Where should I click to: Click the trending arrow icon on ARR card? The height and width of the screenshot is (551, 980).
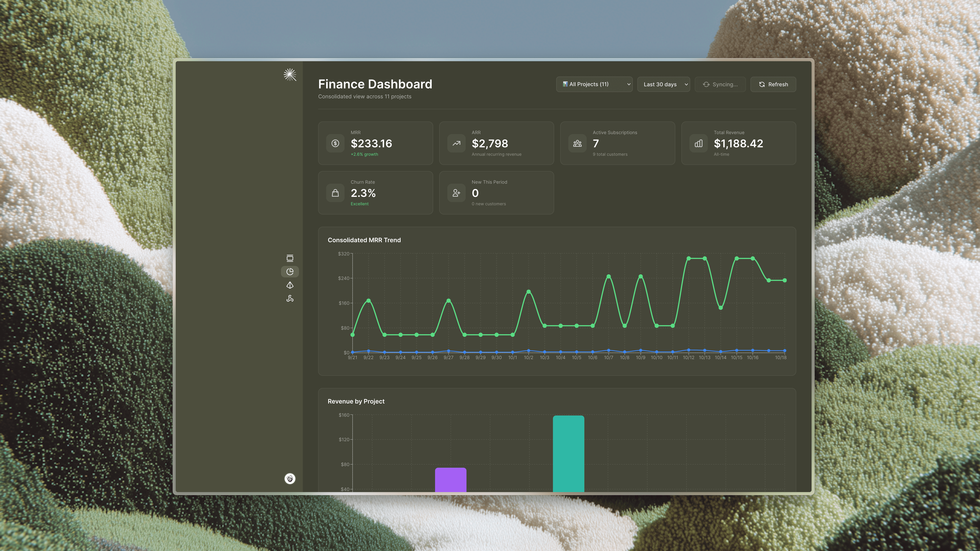[x=456, y=143]
